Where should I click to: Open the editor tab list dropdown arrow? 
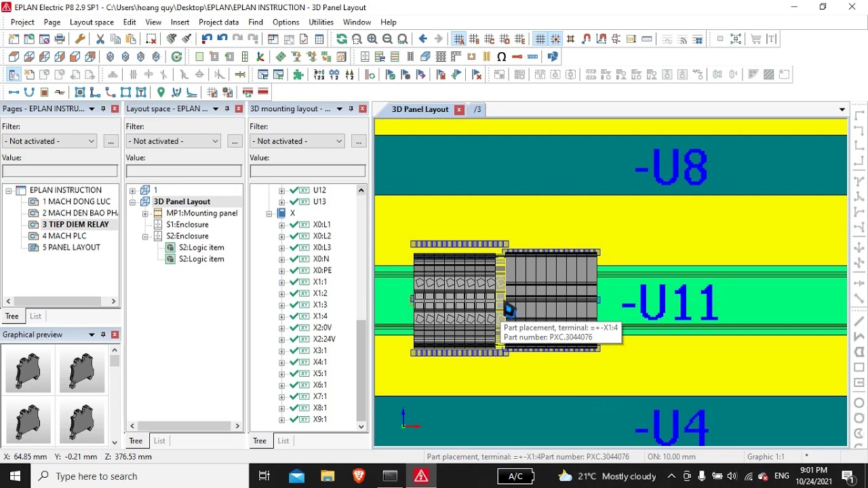tap(842, 109)
